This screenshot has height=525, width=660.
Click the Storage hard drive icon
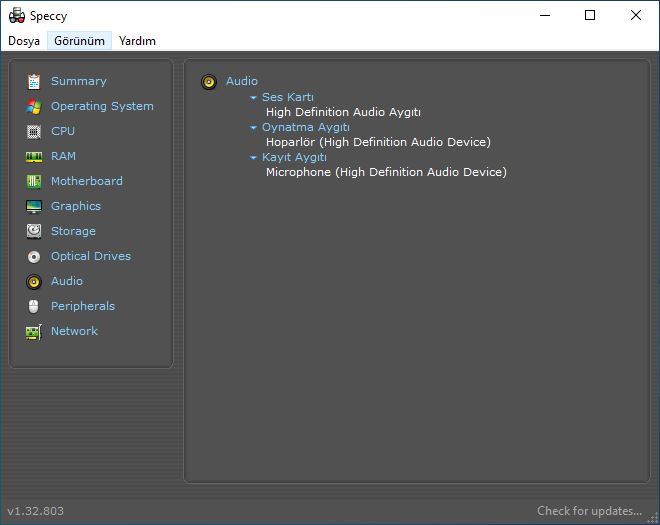(x=34, y=231)
